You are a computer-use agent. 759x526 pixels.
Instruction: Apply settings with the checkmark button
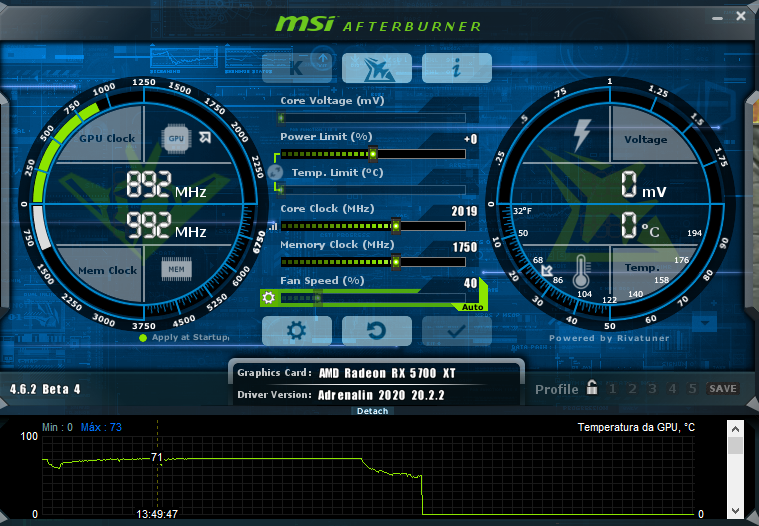(456, 331)
